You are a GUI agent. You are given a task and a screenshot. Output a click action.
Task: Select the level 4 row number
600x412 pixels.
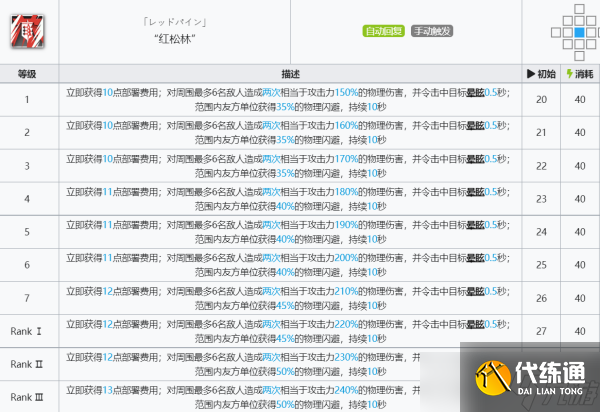pyautogui.click(x=27, y=199)
